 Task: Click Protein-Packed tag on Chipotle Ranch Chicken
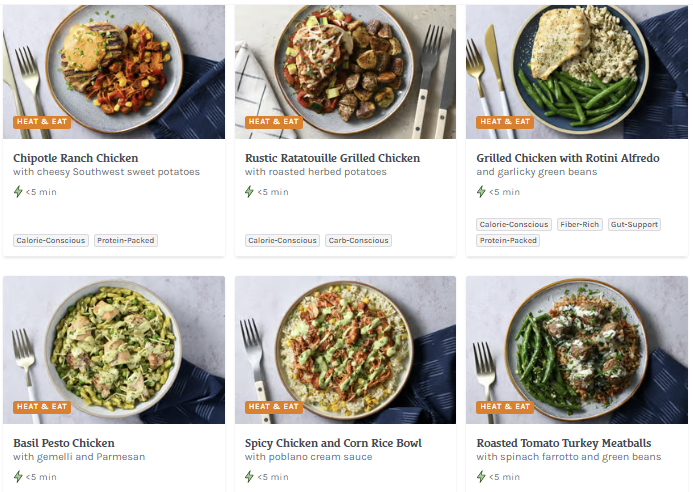126,241
